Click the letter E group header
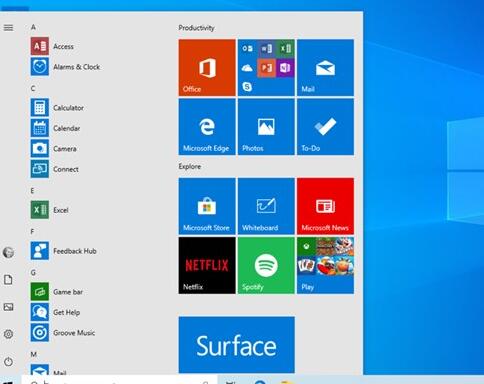This screenshot has width=484, height=384. click(x=32, y=191)
